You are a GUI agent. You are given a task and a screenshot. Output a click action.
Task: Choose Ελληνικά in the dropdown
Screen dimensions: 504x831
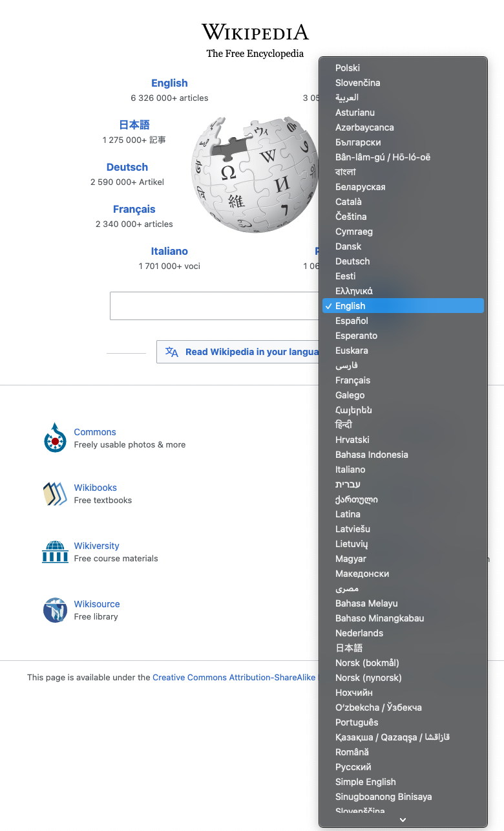[x=403, y=291]
